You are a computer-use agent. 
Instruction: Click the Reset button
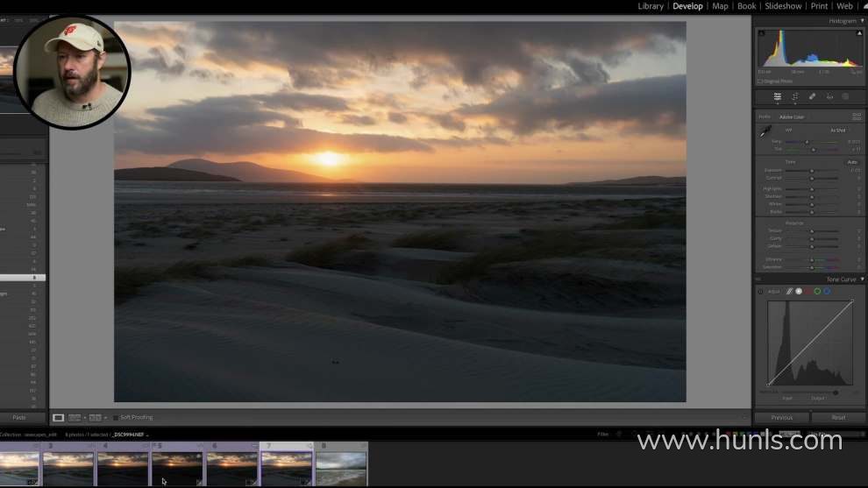point(838,418)
